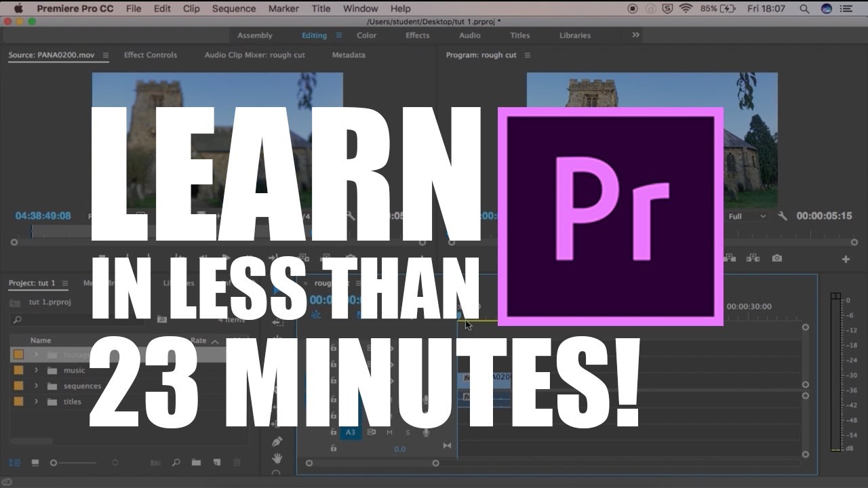Expand the sequences bin
This screenshot has width=868, height=488.
tap(36, 386)
